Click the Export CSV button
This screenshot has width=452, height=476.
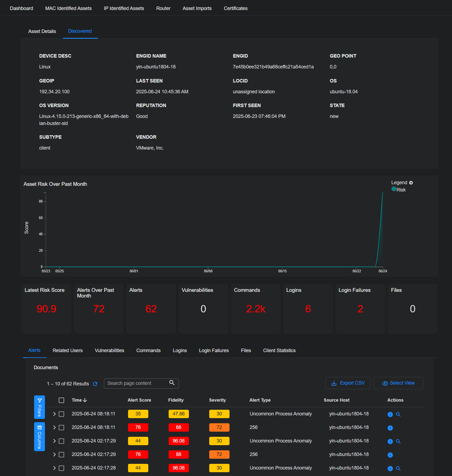coord(348,383)
